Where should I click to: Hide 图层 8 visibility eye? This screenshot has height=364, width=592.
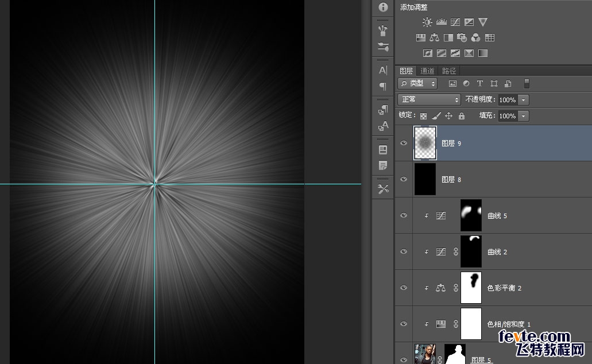(404, 179)
